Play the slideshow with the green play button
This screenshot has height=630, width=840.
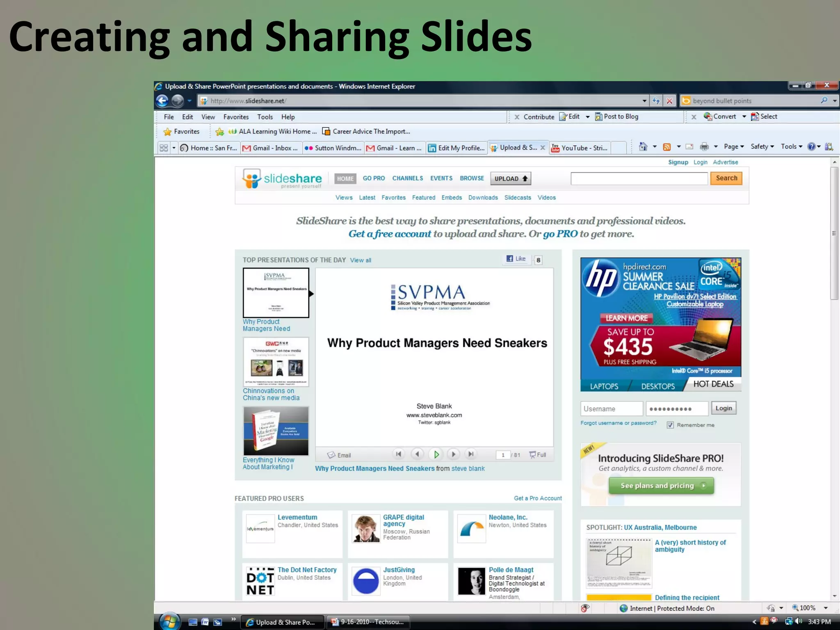[436, 454]
